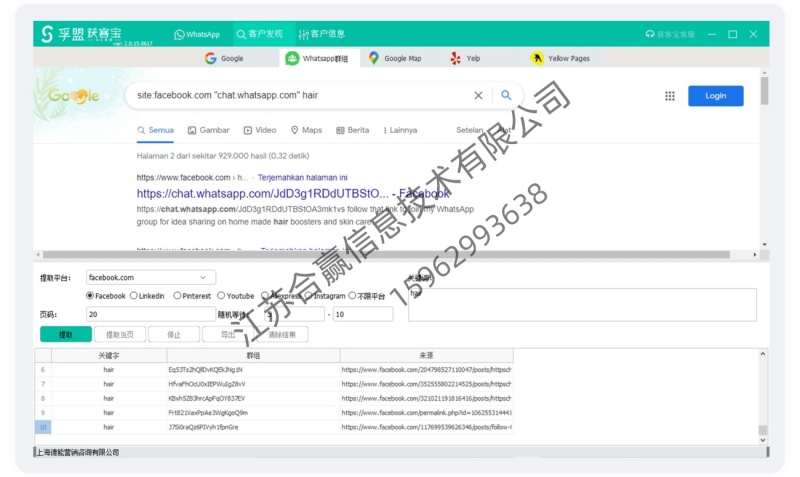Select group cell Frt821VaxPpAe3WgKgoQ9m
The width and height of the screenshot is (800, 477).
click(253, 412)
